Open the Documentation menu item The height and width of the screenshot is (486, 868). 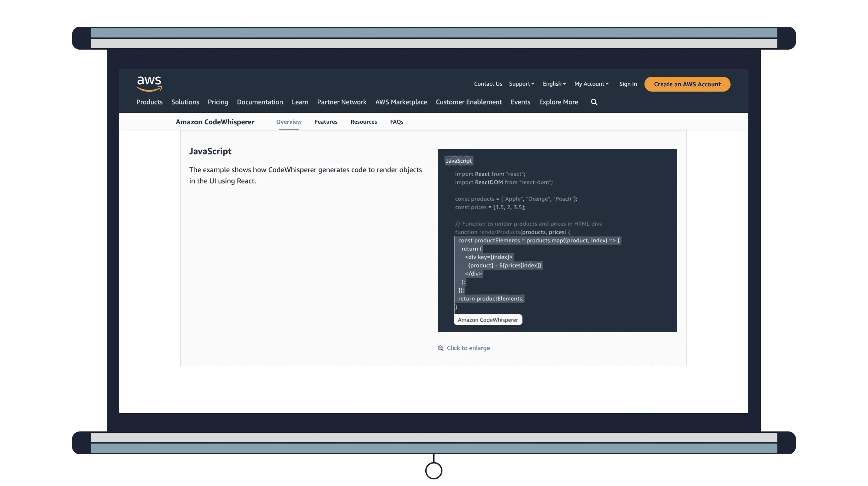pos(260,102)
